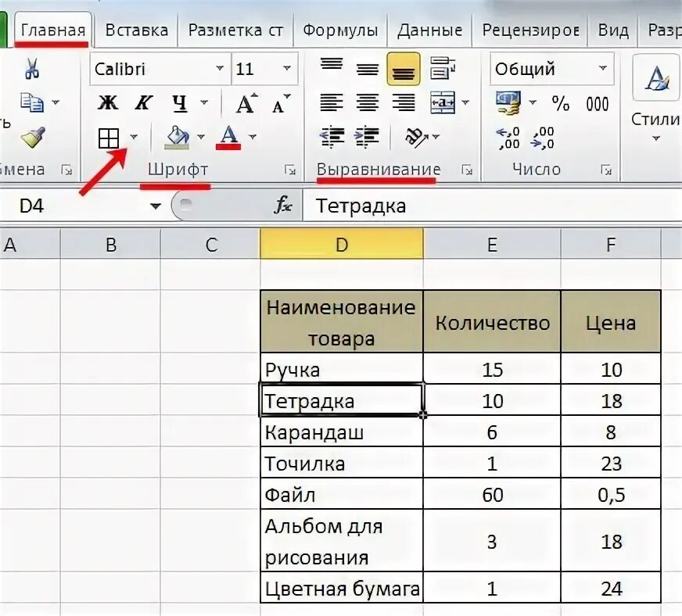This screenshot has width=682, height=616.
Task: Center text horizontally
Action: [368, 103]
